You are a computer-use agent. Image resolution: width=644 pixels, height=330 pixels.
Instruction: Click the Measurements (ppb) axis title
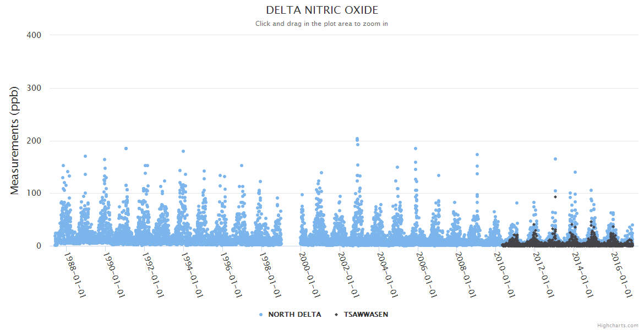click(x=15, y=141)
